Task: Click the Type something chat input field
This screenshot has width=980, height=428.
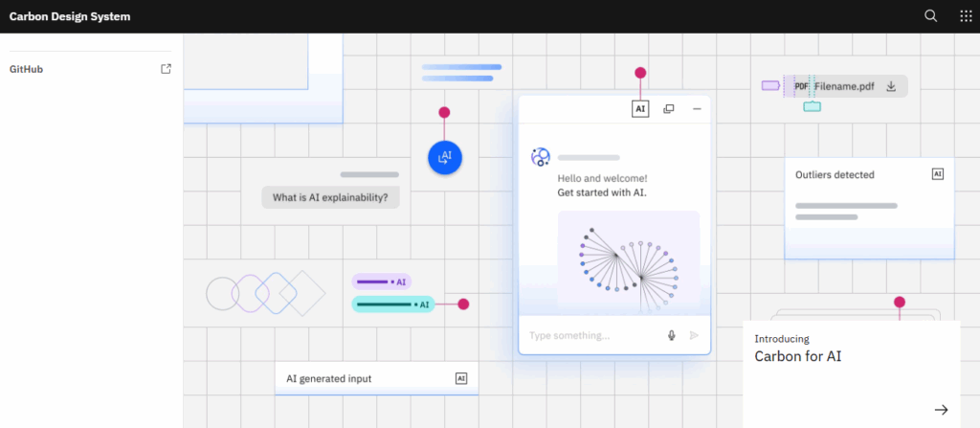Action: (x=593, y=335)
